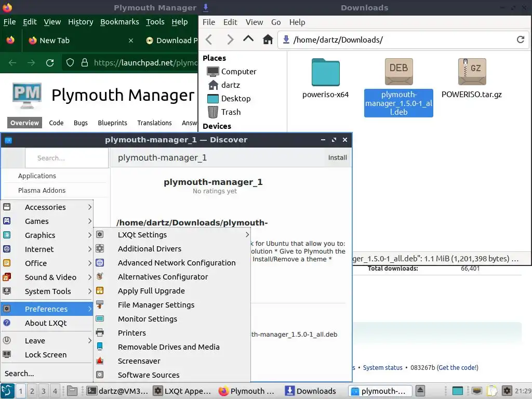Expand the Leave submenu
The width and height of the screenshot is (532, 399).
47,341
